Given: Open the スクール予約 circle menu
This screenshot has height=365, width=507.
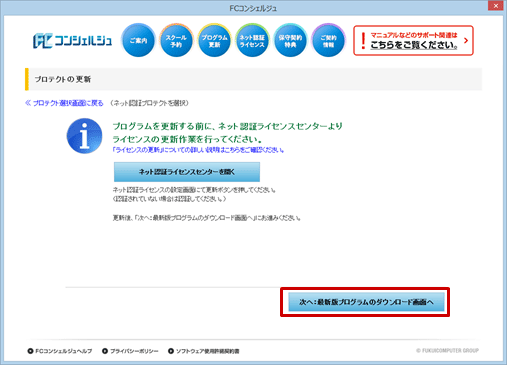Looking at the screenshot, I should coord(176,40).
